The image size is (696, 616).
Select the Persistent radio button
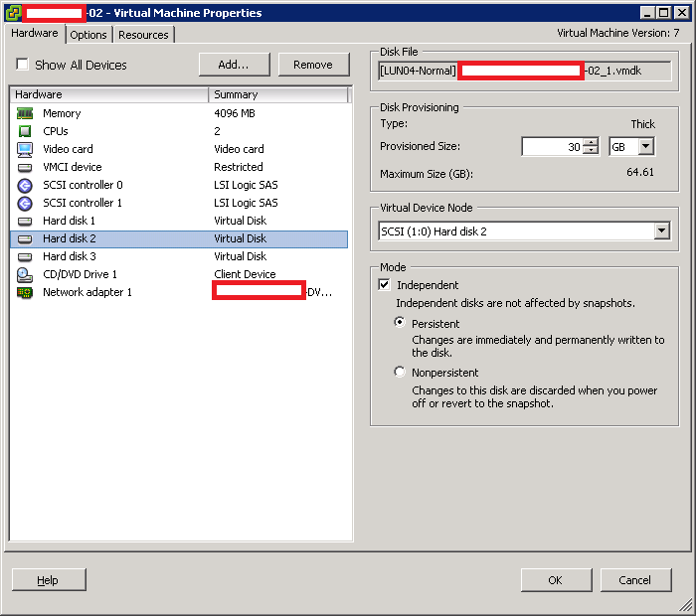click(401, 323)
